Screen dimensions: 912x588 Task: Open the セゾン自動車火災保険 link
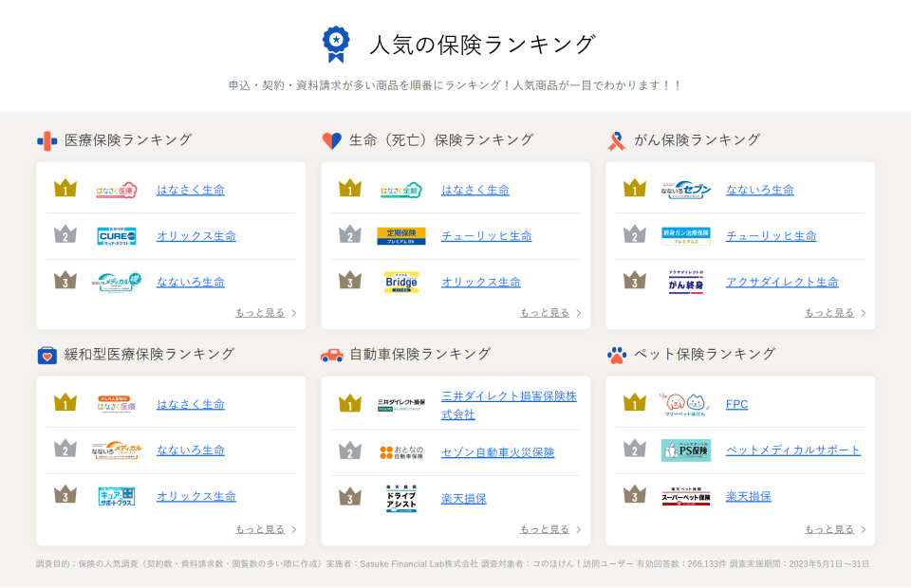click(497, 453)
